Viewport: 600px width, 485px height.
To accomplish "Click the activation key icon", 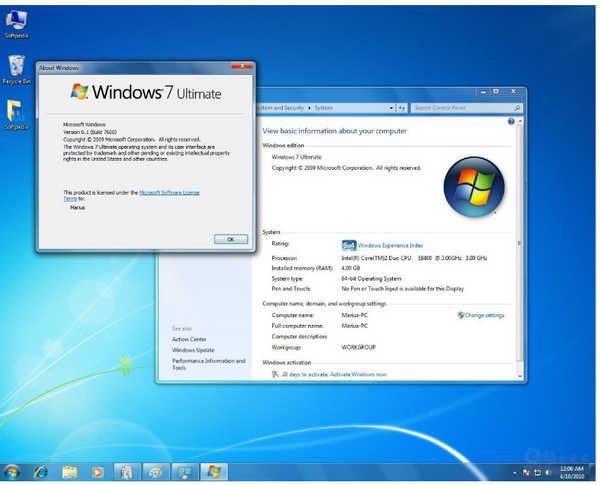I will point(275,374).
